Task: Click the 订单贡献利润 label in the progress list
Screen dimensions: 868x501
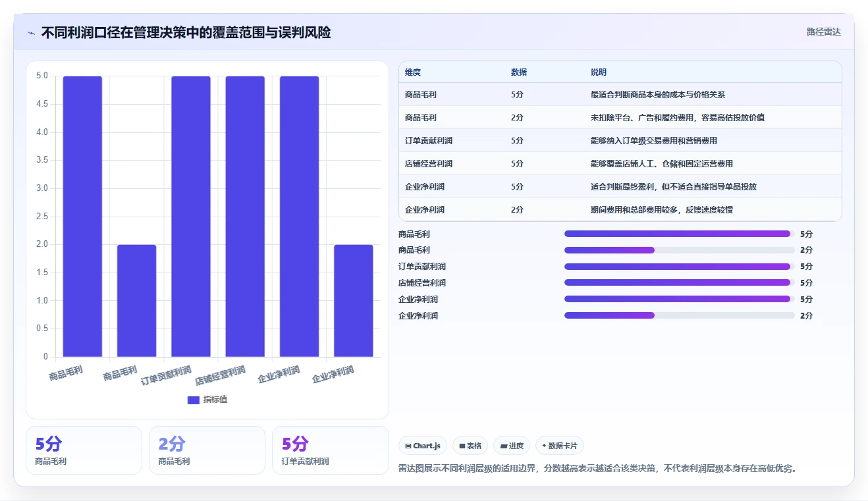Action: (422, 267)
